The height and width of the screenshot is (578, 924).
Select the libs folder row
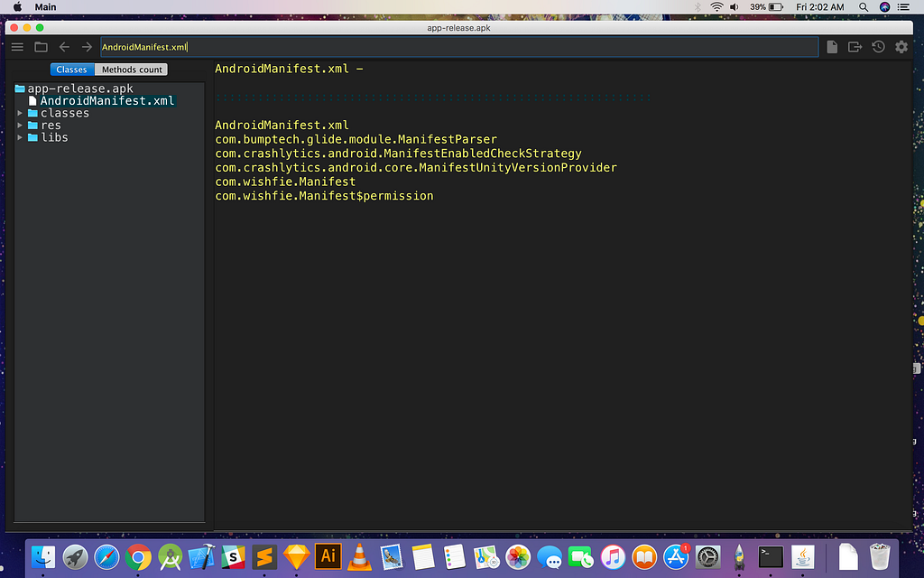point(48,137)
